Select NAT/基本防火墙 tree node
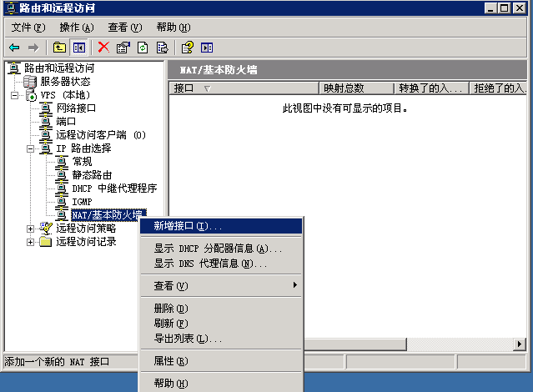This screenshot has height=392, width=533. pyautogui.click(x=108, y=215)
